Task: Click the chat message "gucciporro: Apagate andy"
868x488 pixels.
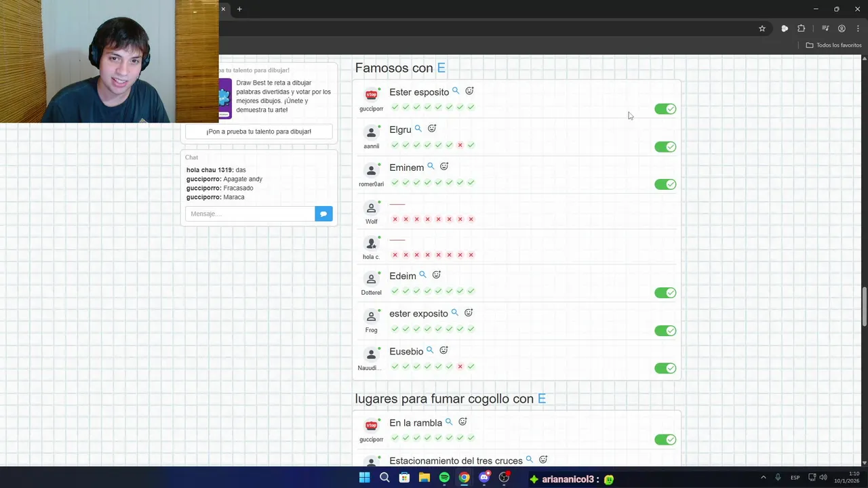Action: click(x=224, y=179)
